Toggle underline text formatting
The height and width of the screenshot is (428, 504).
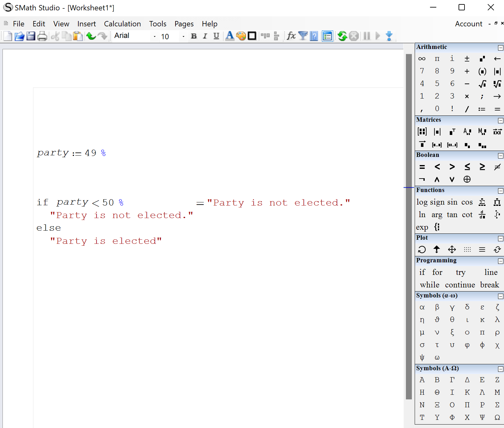pos(216,36)
